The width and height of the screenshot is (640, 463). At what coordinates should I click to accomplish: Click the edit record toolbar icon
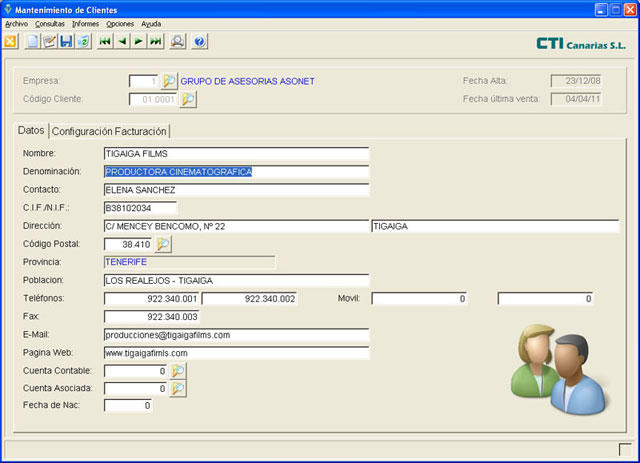point(49,41)
